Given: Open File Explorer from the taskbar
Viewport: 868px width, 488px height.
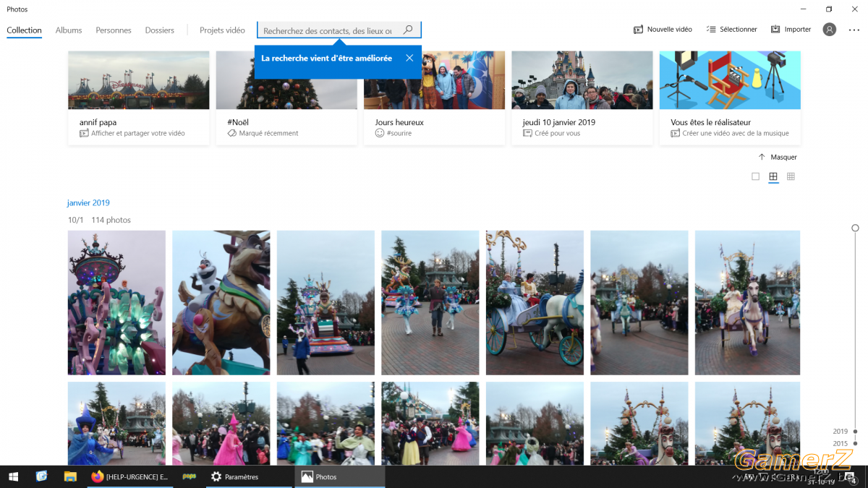Looking at the screenshot, I should click(x=70, y=476).
